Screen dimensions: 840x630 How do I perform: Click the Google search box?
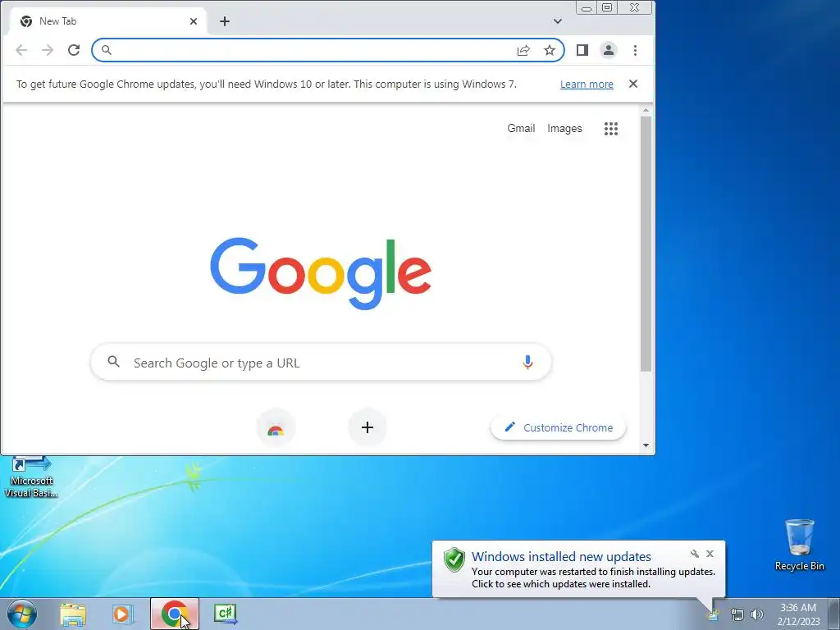pos(321,363)
